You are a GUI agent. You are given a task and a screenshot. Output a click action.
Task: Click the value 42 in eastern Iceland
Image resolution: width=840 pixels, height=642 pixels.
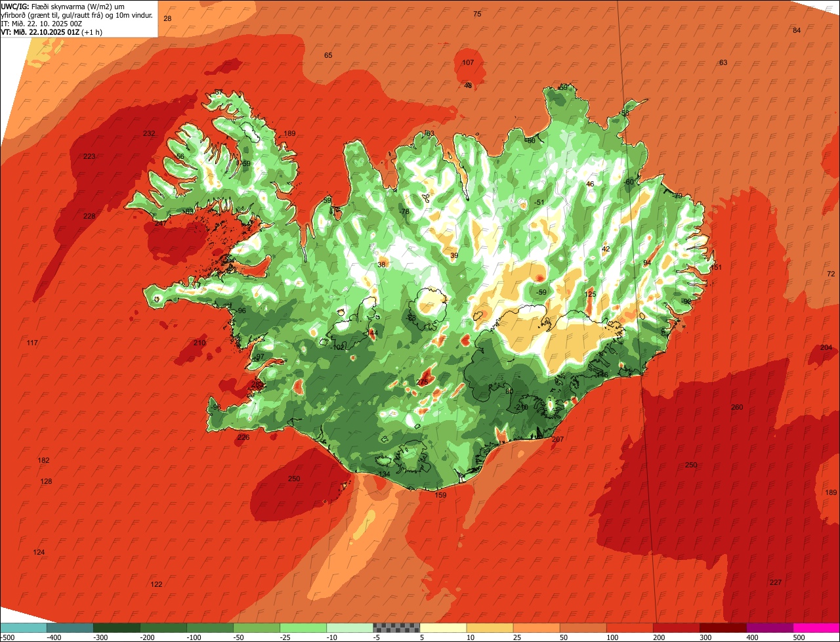[x=606, y=249]
